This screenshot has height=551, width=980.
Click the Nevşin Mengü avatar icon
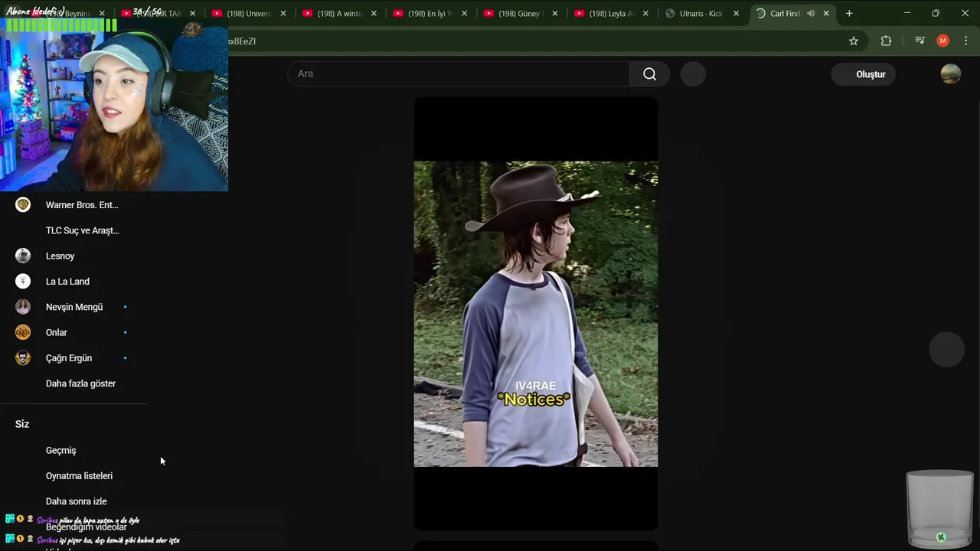pyautogui.click(x=23, y=307)
